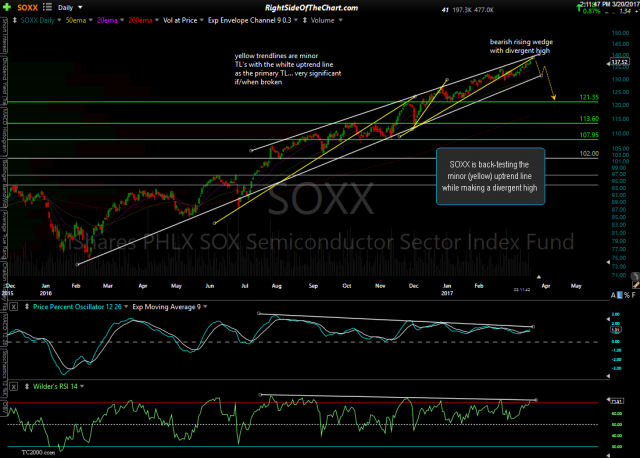Open the watchlist icon beside SOXX

tap(47, 7)
